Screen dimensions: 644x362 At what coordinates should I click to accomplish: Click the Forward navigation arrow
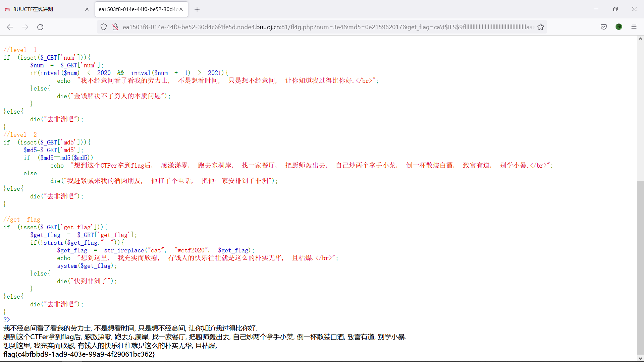25,27
